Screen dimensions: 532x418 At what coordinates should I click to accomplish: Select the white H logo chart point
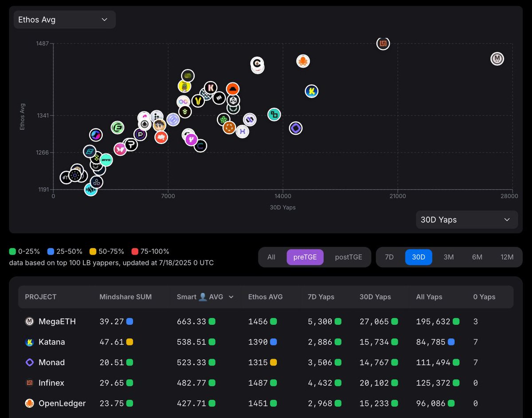click(x=242, y=131)
